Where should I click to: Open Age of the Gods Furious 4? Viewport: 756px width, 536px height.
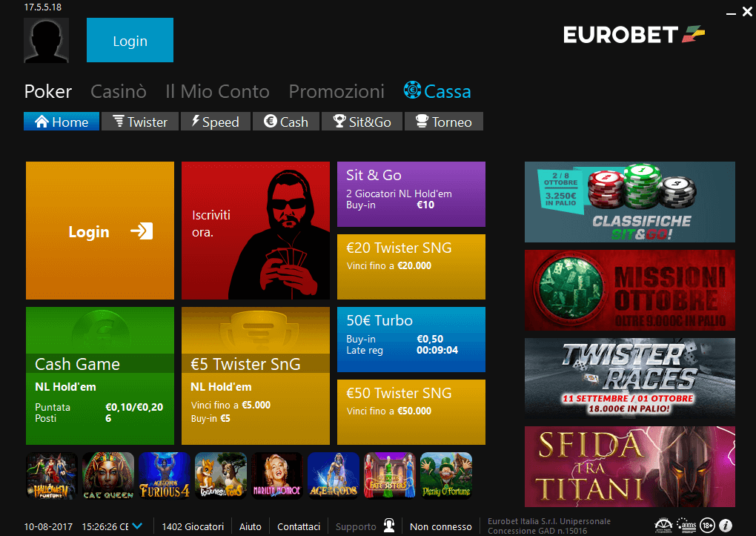click(x=165, y=475)
